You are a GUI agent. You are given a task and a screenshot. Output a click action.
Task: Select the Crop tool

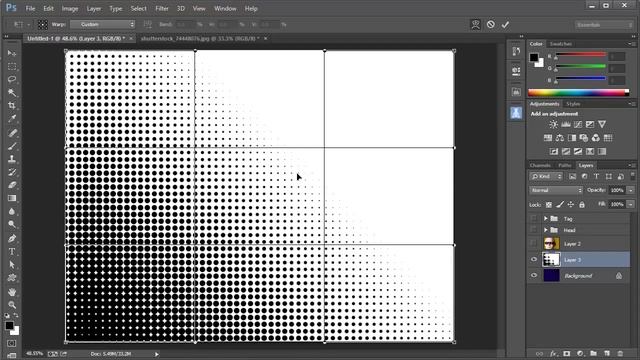tap(12, 106)
